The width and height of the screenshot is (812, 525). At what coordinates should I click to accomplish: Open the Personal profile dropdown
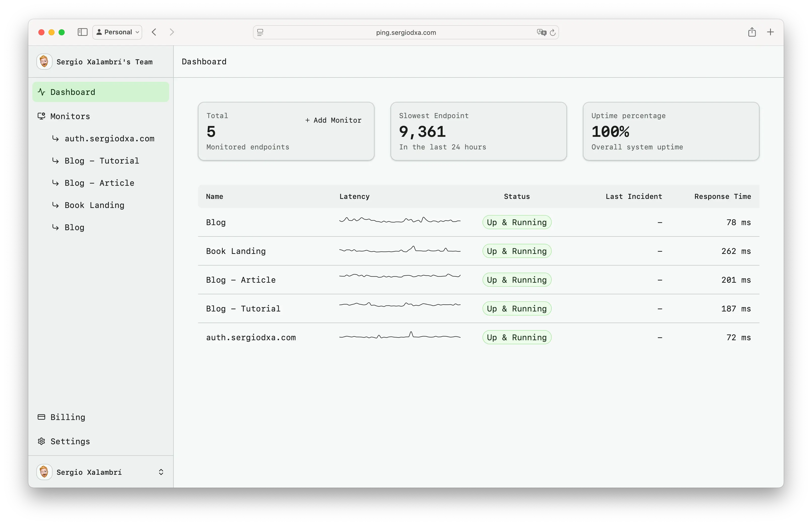pos(118,32)
